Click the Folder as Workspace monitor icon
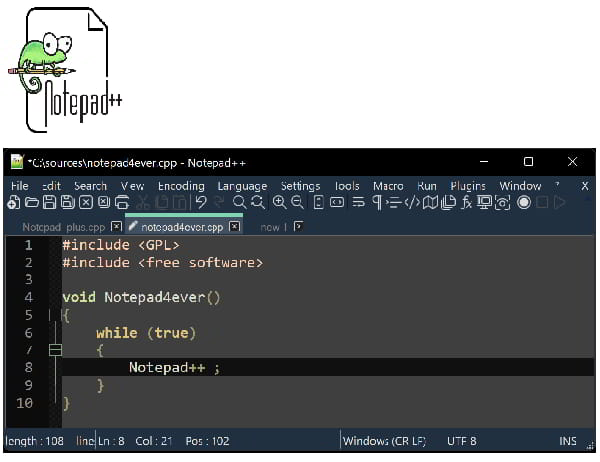 click(x=484, y=202)
